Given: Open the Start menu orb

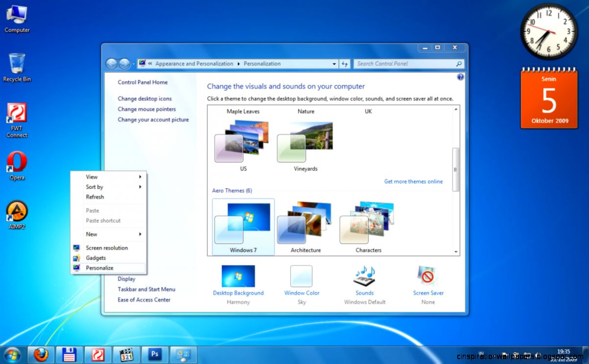Looking at the screenshot, I should (x=12, y=355).
